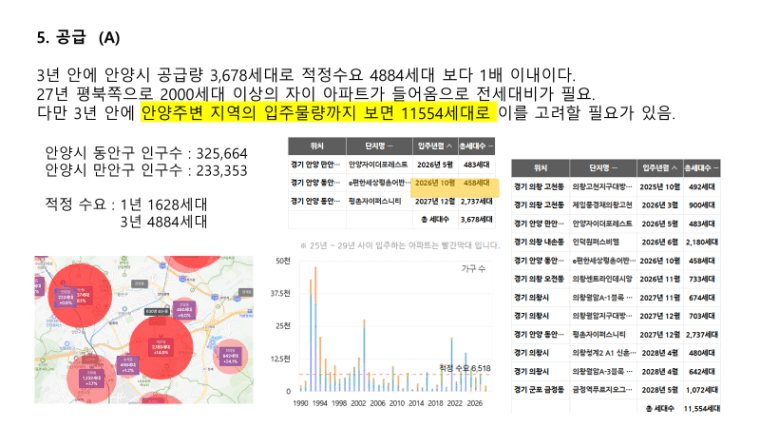Sort by 입주년월 arrow in the 3,678세대 table

[449, 146]
